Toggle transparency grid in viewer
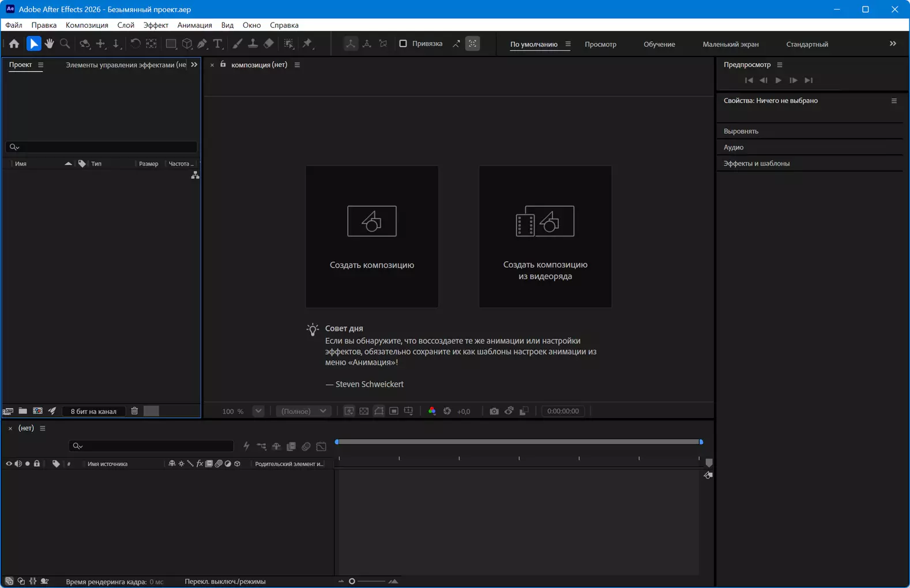Viewport: 910px width, 588px height. coord(364,411)
